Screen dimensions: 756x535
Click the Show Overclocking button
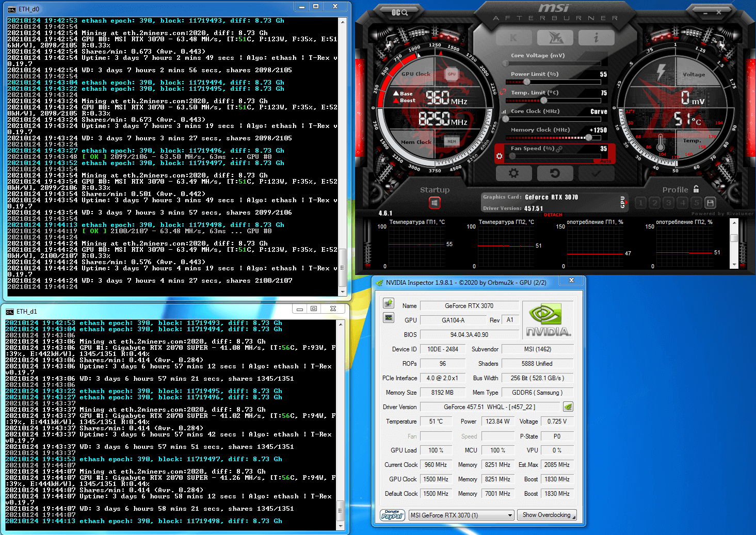point(546,515)
